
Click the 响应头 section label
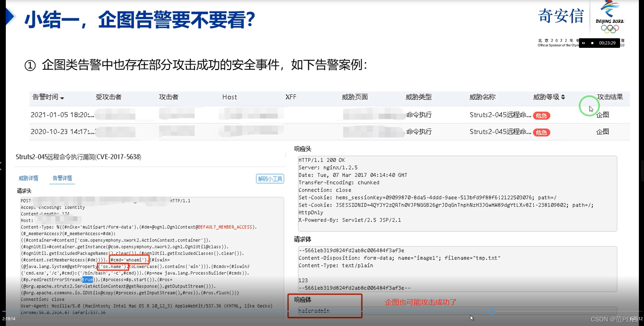(303, 149)
